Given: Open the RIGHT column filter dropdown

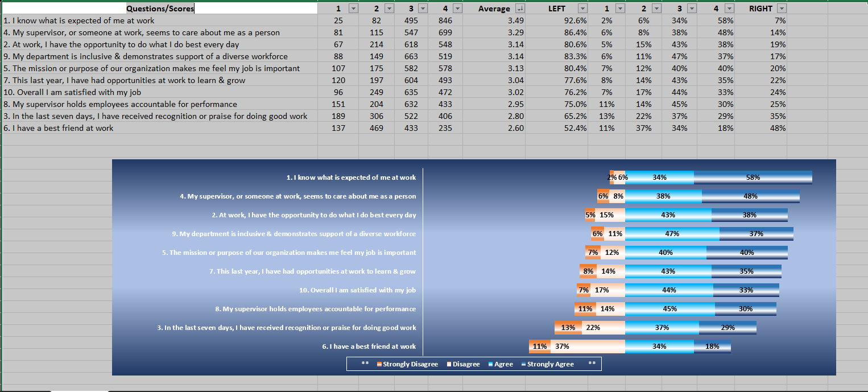Looking at the screenshot, I should pyautogui.click(x=782, y=9).
